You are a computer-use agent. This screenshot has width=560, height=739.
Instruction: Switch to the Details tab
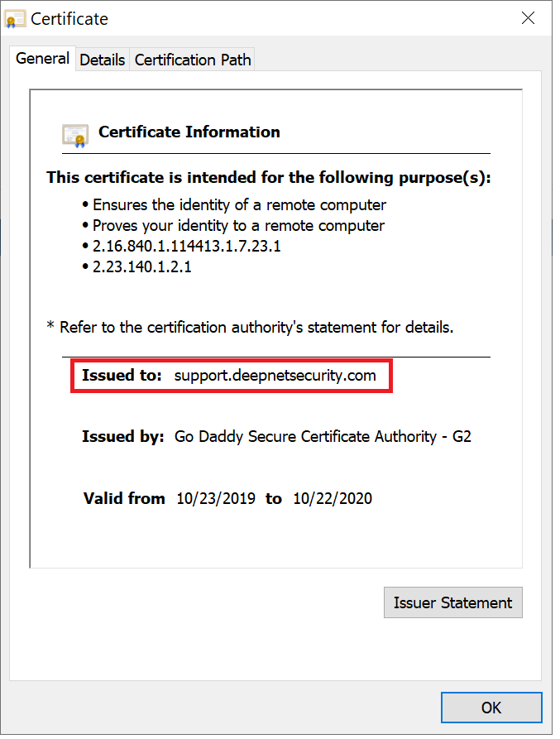point(103,60)
